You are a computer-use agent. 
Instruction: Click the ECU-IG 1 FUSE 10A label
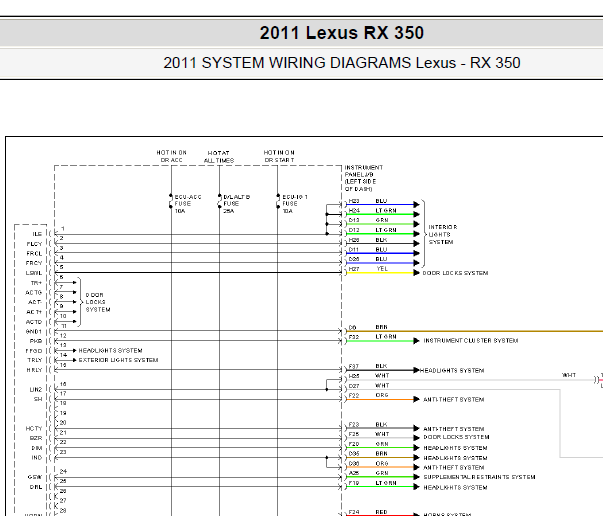tap(295, 204)
